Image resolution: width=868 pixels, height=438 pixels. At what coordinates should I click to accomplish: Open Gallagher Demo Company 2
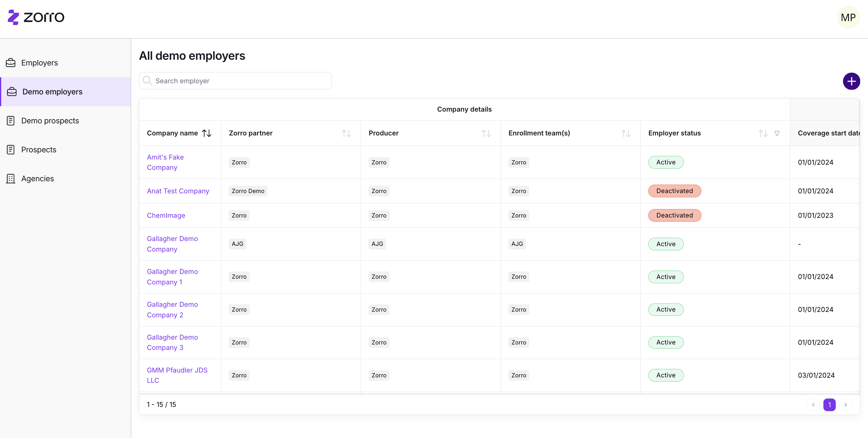pos(172,309)
